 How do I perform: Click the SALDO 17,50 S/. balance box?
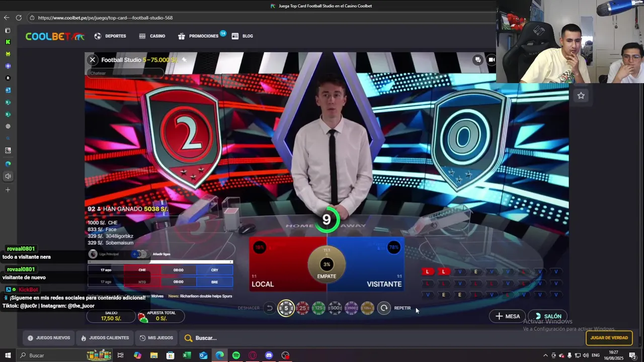111,316
